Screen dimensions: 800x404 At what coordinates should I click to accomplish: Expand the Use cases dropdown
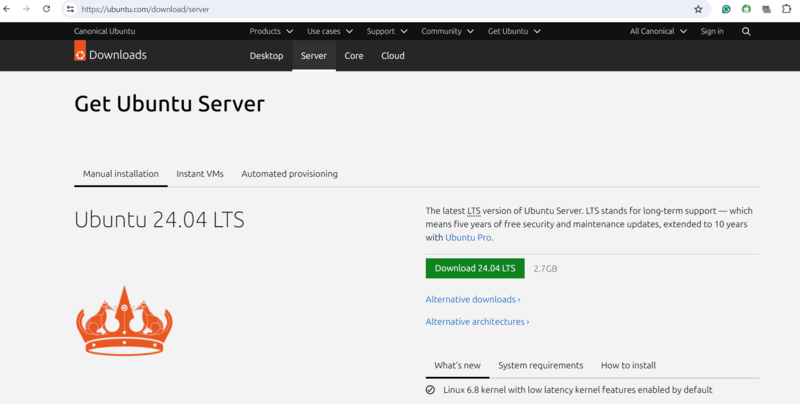(330, 31)
